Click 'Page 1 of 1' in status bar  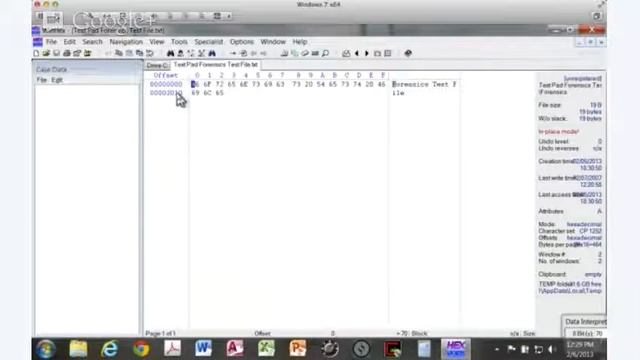tap(160, 333)
